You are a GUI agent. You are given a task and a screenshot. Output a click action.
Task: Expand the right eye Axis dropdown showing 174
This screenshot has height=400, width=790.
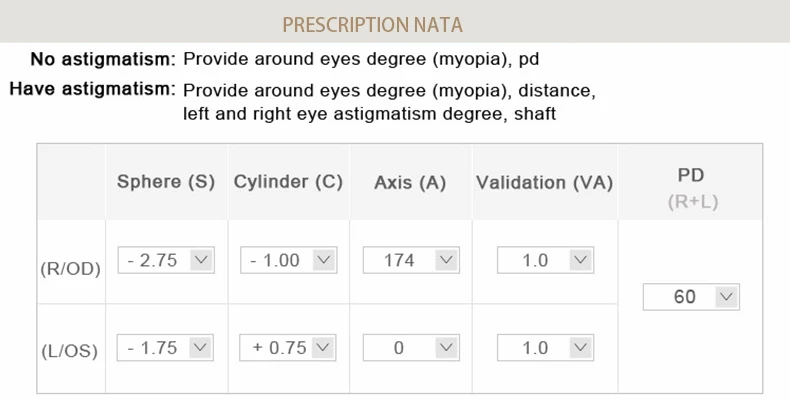coord(410,260)
